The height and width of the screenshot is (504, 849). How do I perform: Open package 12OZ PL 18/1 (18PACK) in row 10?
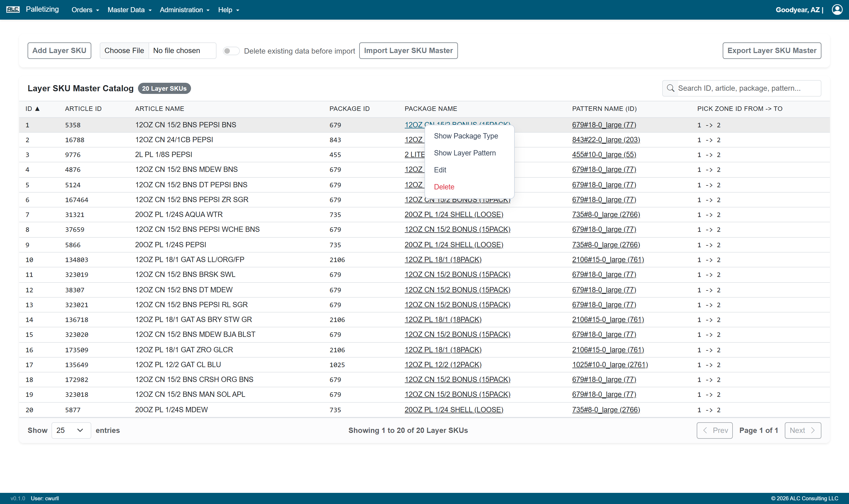pyautogui.click(x=443, y=259)
